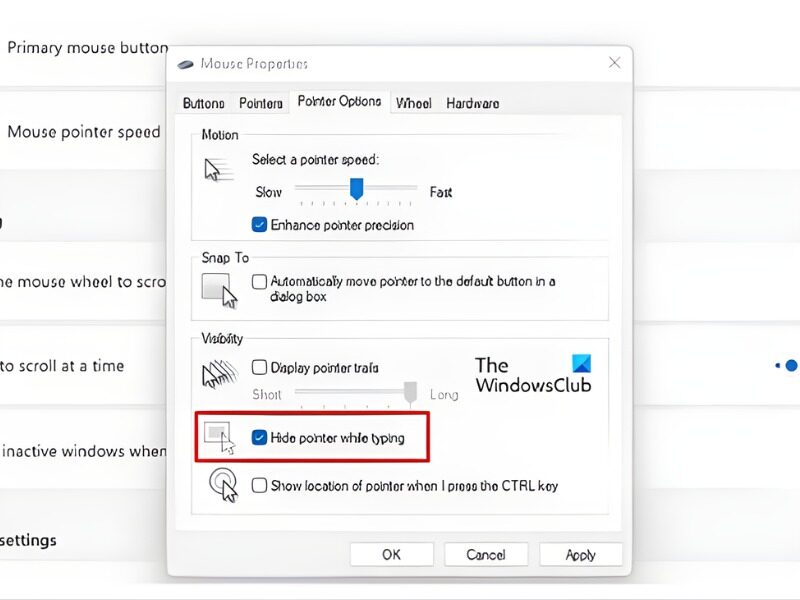
Task: Enable show pointer location with CTRL key
Action: point(260,486)
